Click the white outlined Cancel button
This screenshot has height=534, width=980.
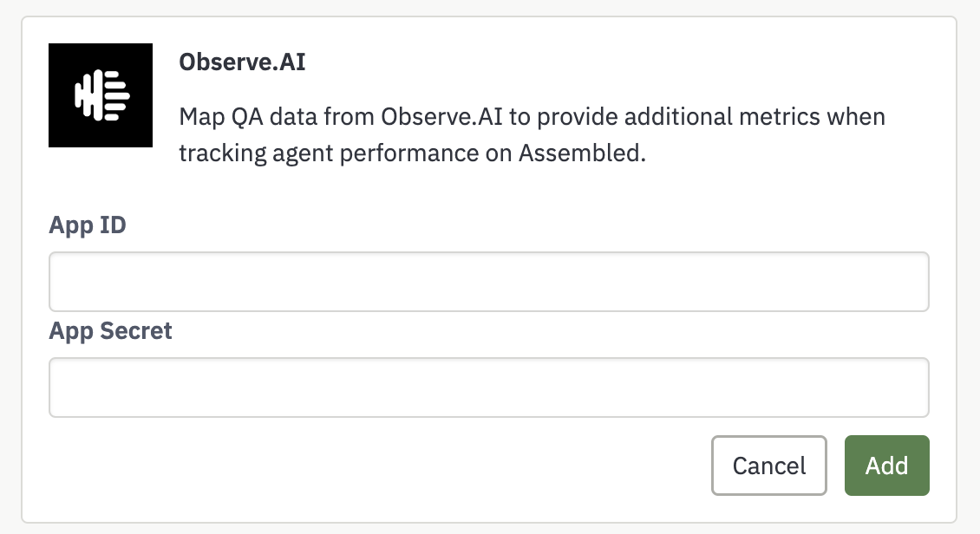click(x=768, y=466)
